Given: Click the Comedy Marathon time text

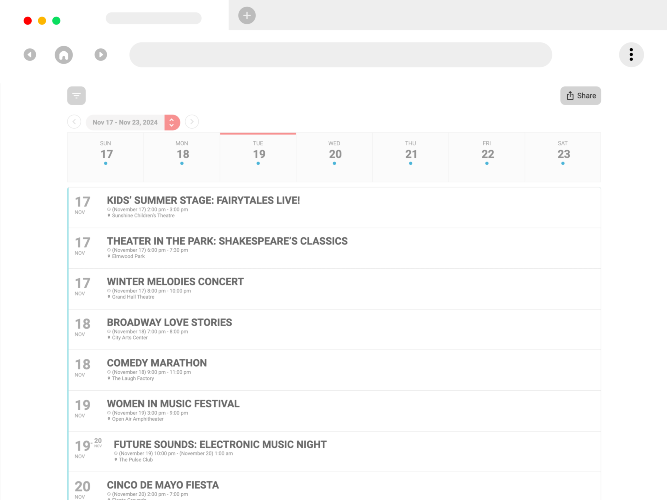Looking at the screenshot, I should [x=151, y=372].
